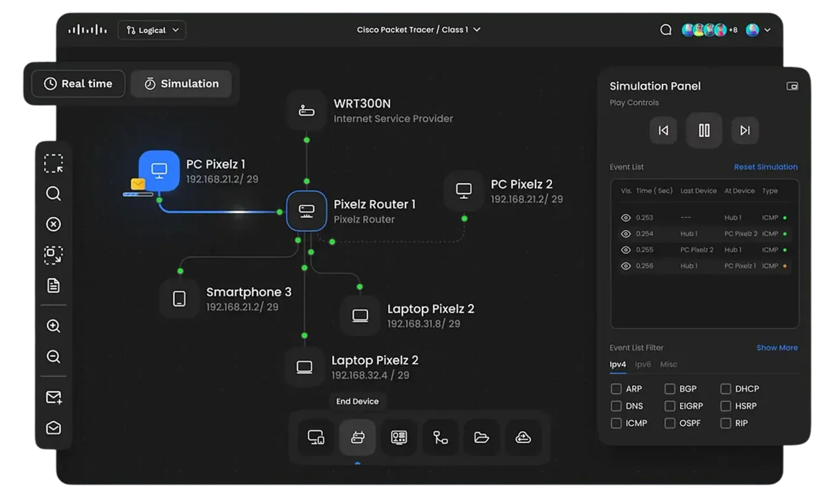Switch to Simulation mode
Image resolution: width=832 pixels, height=504 pixels.
[181, 84]
